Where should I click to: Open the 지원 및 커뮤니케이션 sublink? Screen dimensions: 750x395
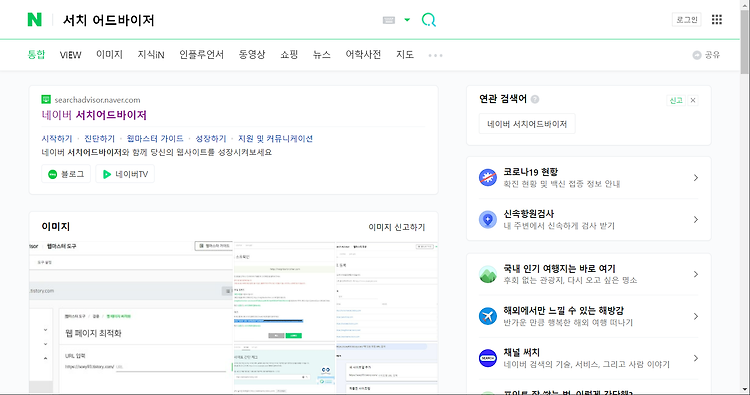[x=275, y=139]
